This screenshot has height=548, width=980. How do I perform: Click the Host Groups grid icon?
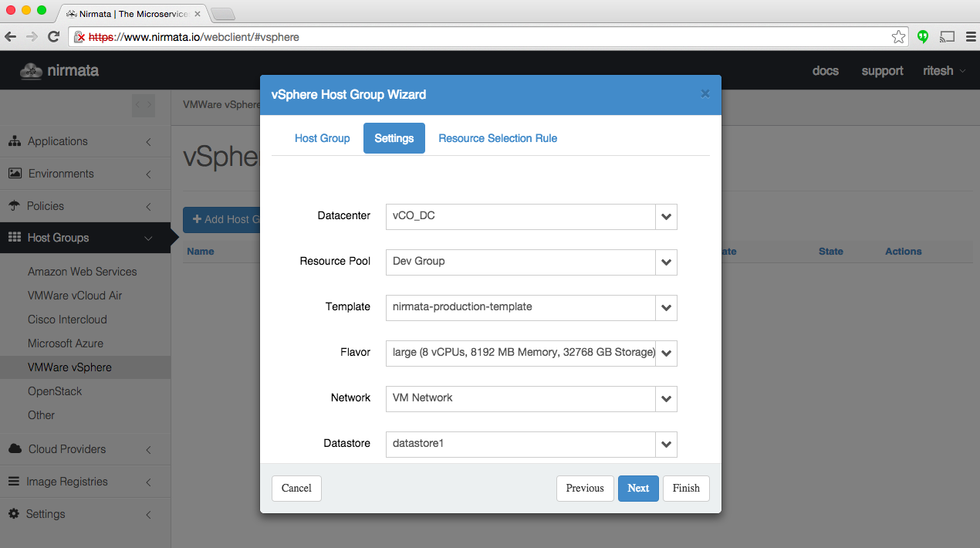tap(14, 238)
